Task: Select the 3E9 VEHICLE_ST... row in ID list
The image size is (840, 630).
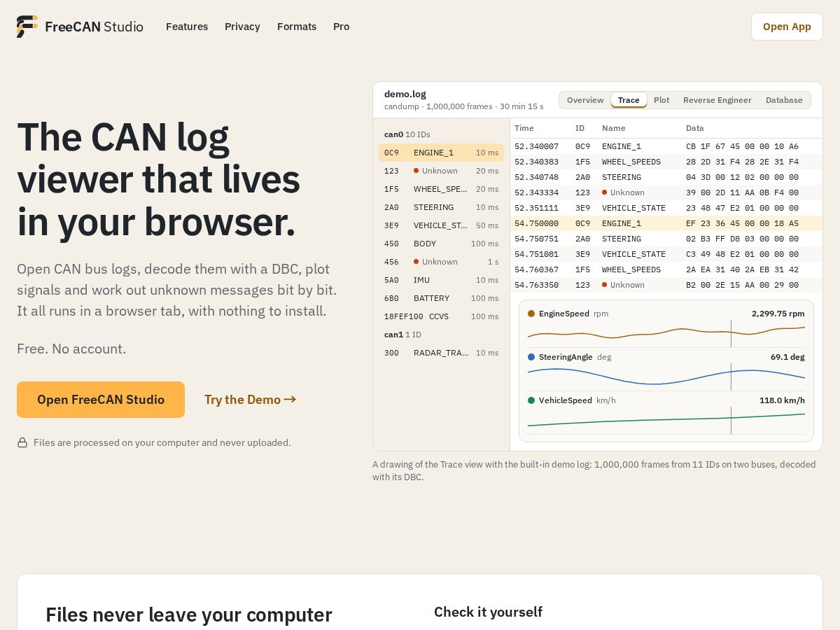Action: 441,225
